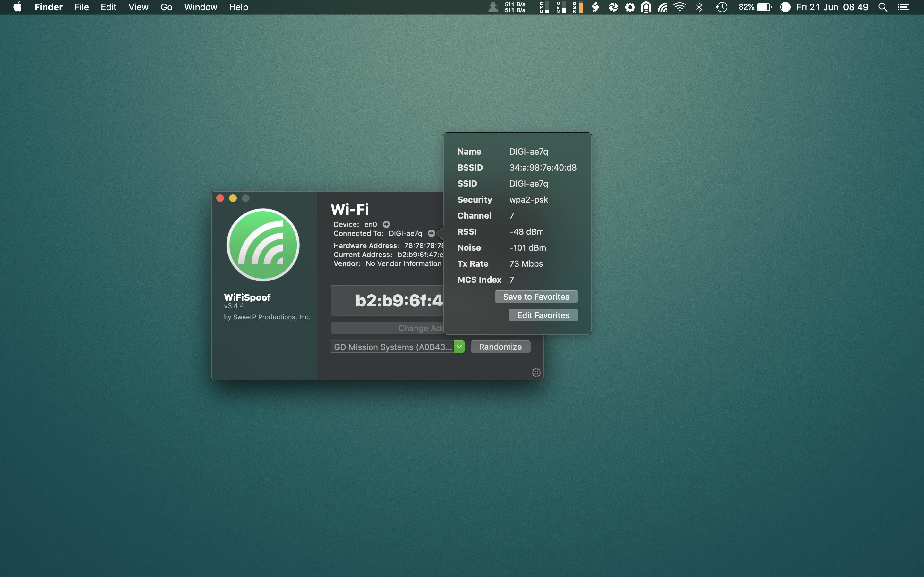Open WiFiSpoof preferences via gear icon
The height and width of the screenshot is (577, 924).
(x=536, y=372)
